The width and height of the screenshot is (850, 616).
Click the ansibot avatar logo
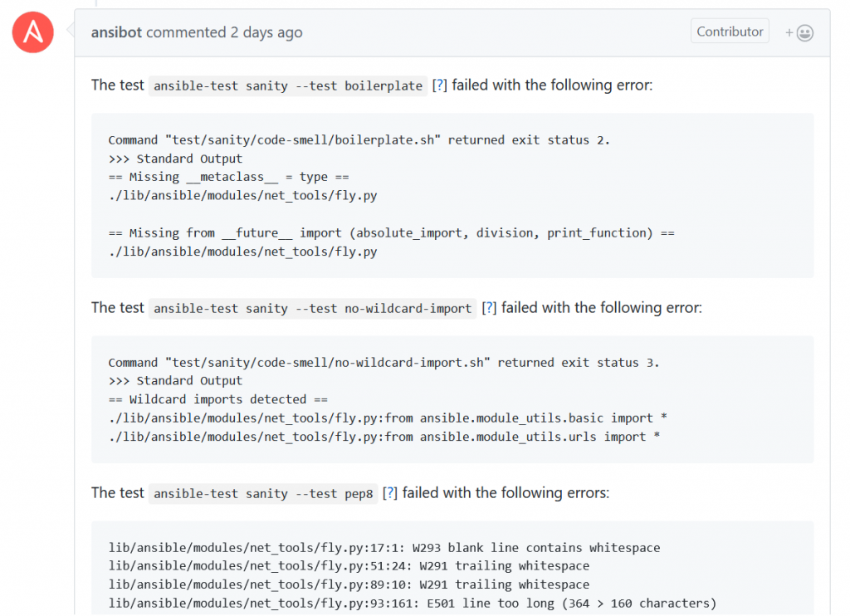(33, 32)
